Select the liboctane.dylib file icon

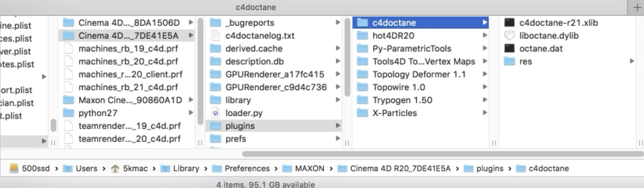[509, 36]
